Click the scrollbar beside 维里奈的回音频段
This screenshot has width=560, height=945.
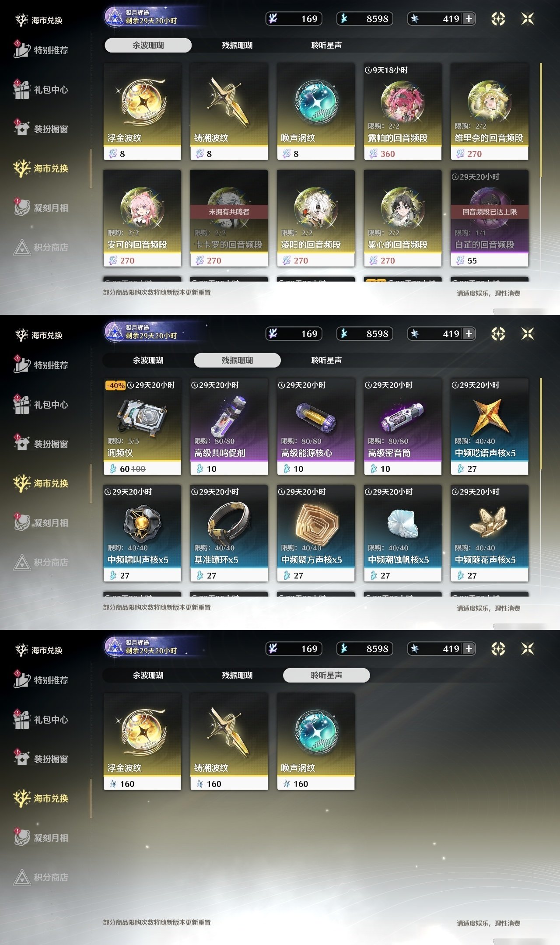click(x=541, y=120)
